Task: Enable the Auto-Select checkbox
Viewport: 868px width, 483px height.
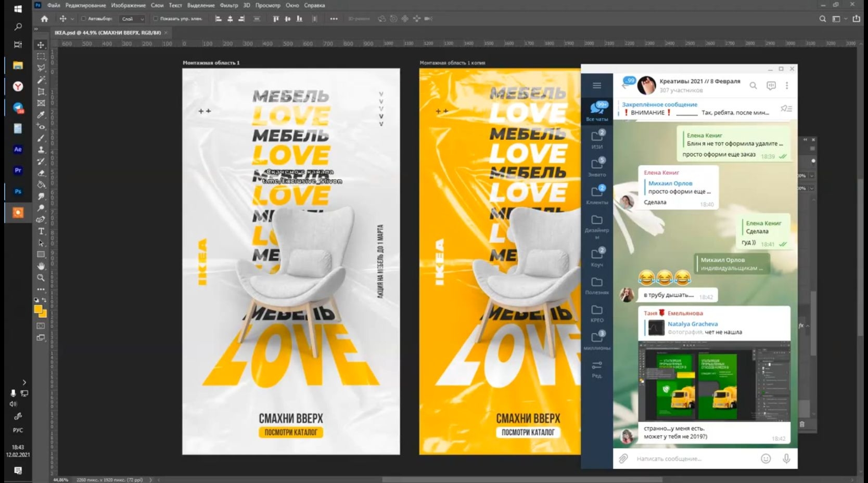Action: pyautogui.click(x=83, y=19)
